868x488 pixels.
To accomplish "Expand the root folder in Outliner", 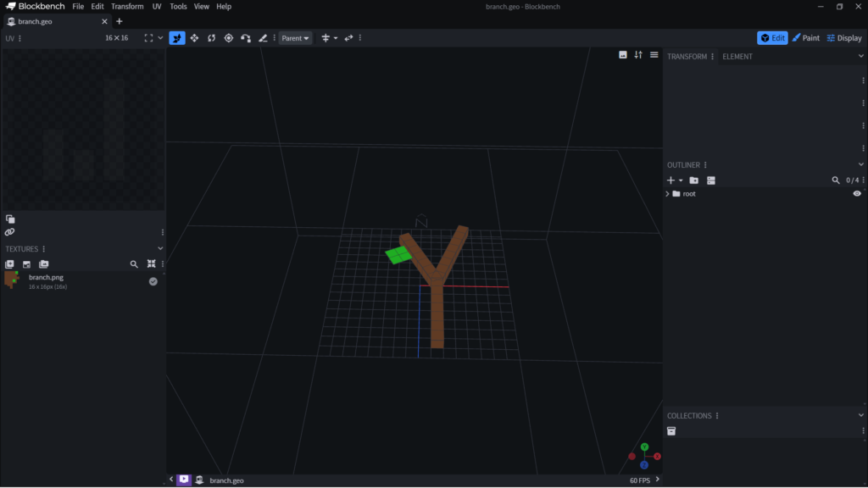I will click(668, 194).
